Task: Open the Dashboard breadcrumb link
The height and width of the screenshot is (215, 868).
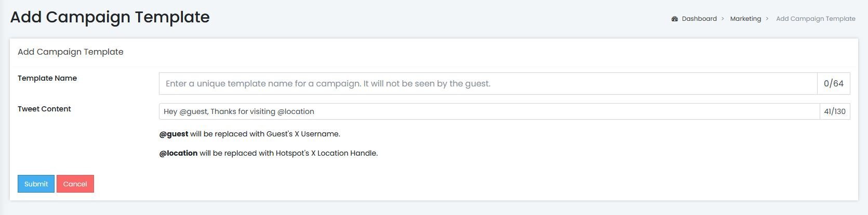Action: 699,19
